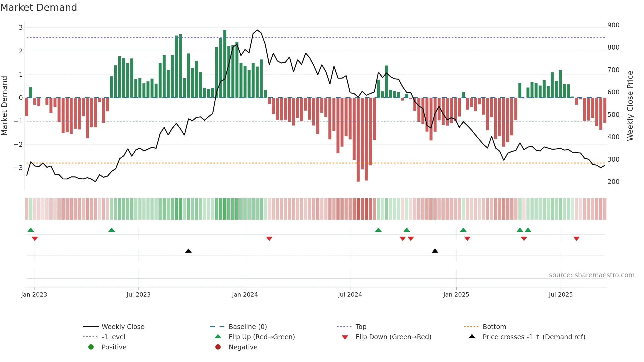This screenshot has width=644, height=362.
Task: Click the Jul 2025 x-axis label
Action: coord(561,295)
